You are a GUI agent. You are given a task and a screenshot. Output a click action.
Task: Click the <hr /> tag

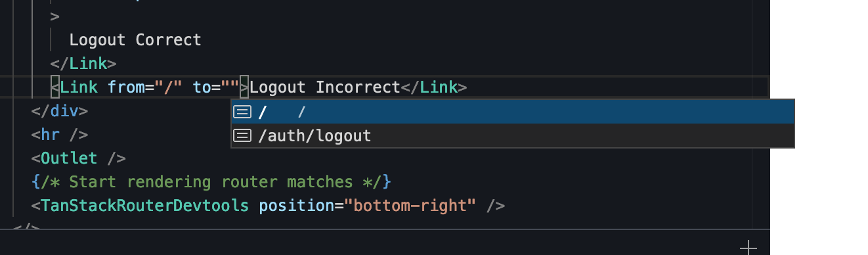tap(60, 134)
